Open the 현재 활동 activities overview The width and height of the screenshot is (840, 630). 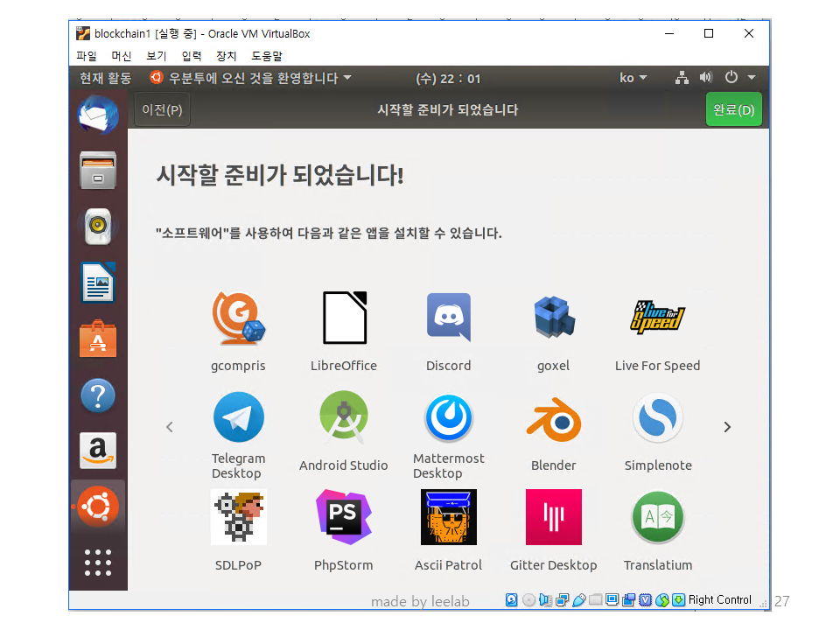tap(106, 78)
